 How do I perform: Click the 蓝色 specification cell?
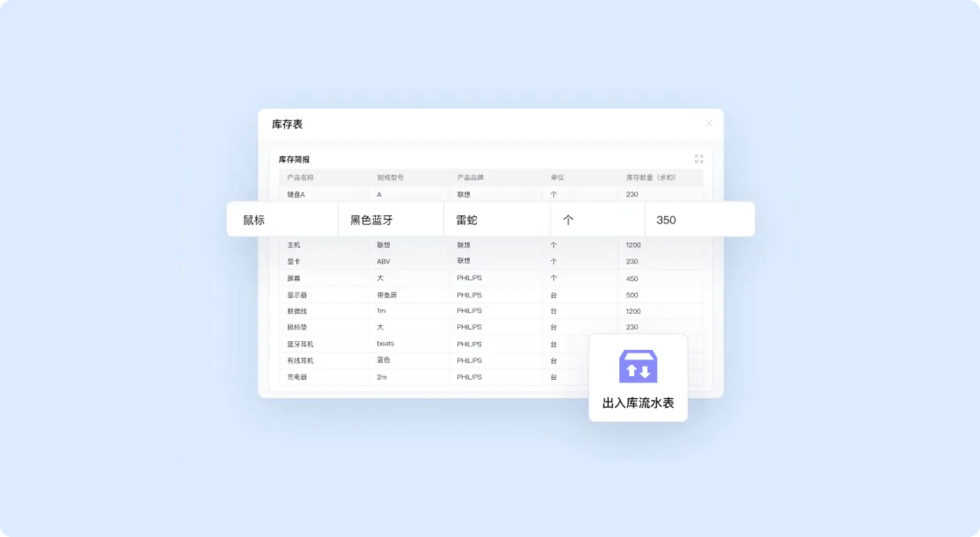(x=383, y=360)
